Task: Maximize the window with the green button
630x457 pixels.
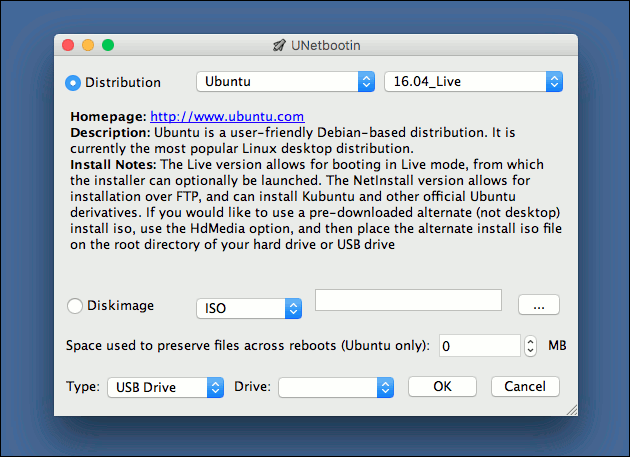Action: point(108,45)
